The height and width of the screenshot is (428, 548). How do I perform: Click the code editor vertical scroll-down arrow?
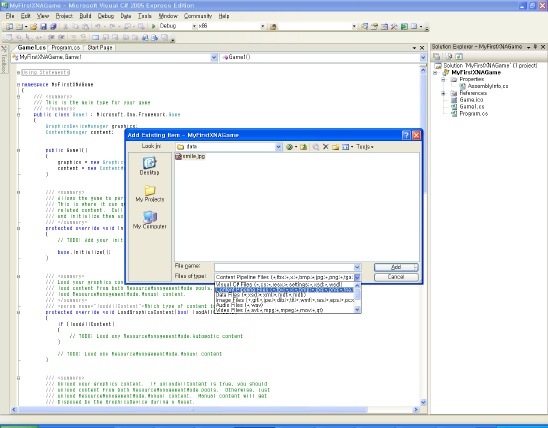[x=423, y=402]
